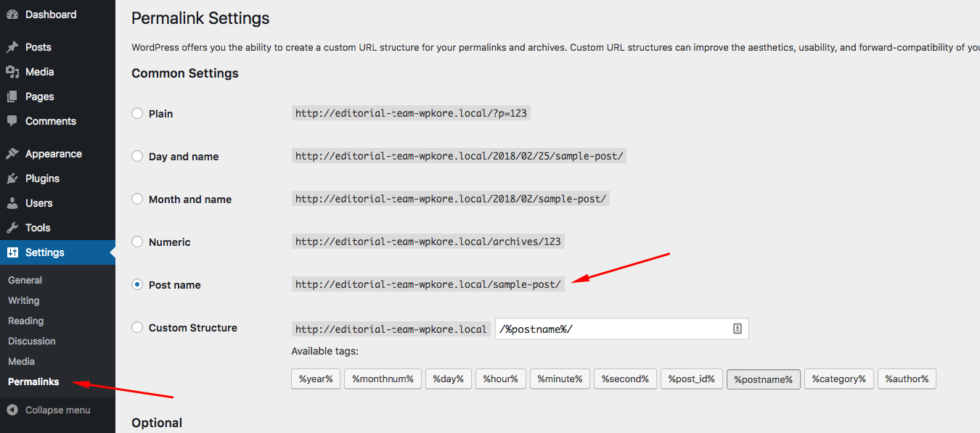Viewport: 980px width, 433px height.
Task: Click the Permalink Settings heading
Action: coord(200,18)
